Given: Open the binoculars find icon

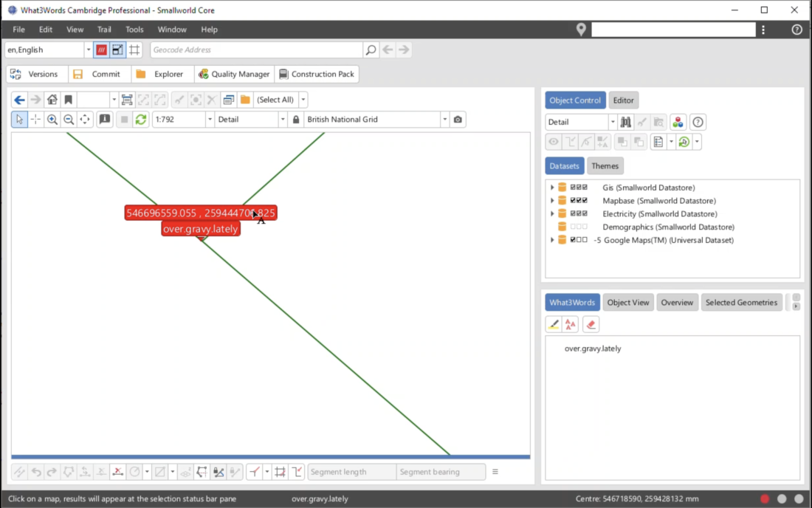Looking at the screenshot, I should [x=625, y=123].
